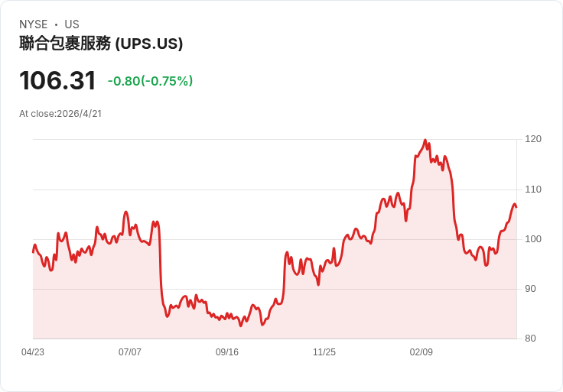Click the NYSE exchange label
Viewport: 563px width, 392px height.
point(33,24)
